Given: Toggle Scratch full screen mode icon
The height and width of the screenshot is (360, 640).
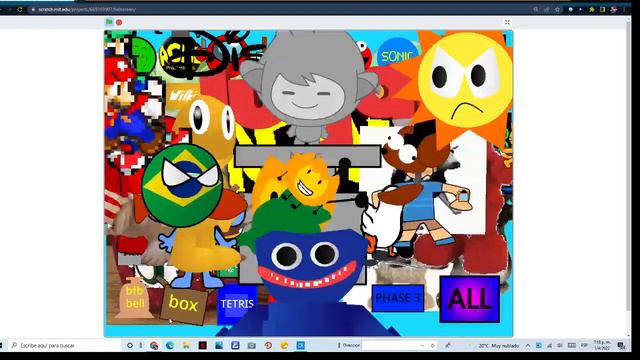Looking at the screenshot, I should point(507,22).
